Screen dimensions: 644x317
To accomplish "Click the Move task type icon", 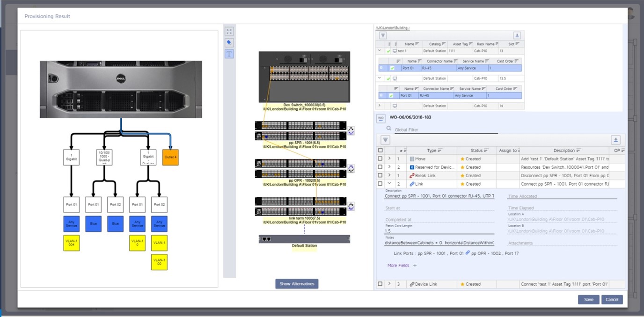I will click(412, 159).
